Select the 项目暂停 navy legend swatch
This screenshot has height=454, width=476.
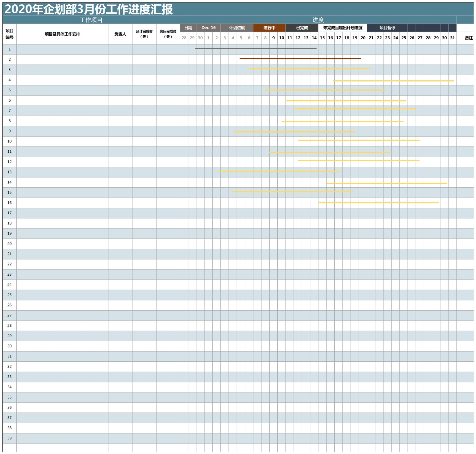[x=387, y=28]
